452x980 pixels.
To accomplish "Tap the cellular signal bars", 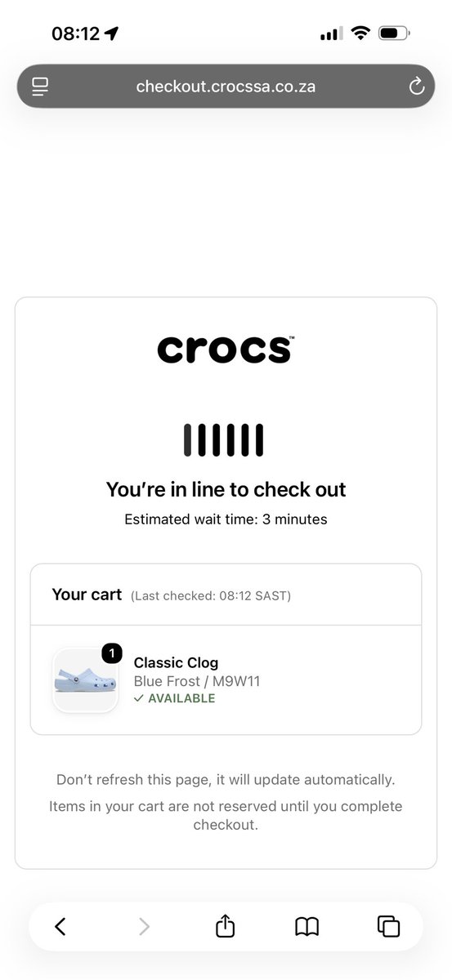I will (331, 34).
